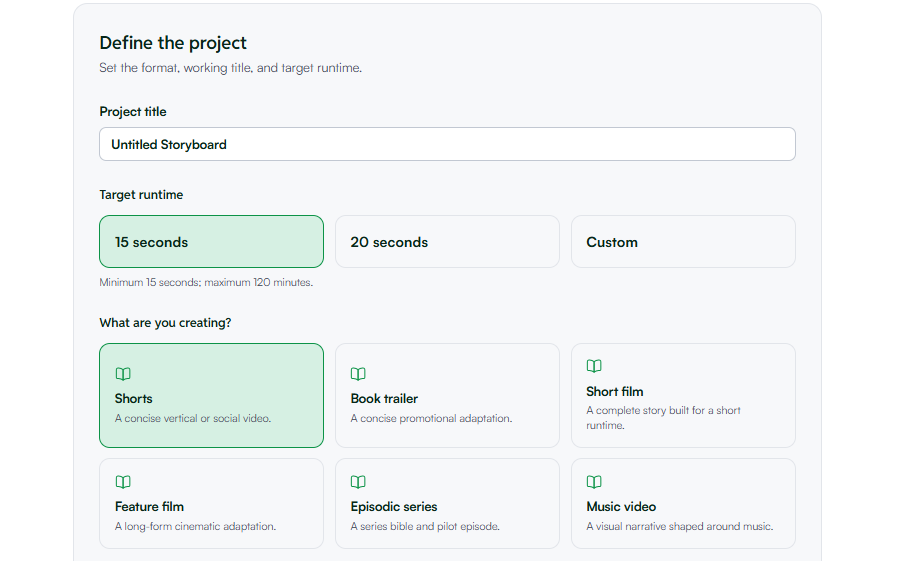The width and height of the screenshot is (920, 561).
Task: Click the book icon on Short film card
Action: [x=594, y=366]
